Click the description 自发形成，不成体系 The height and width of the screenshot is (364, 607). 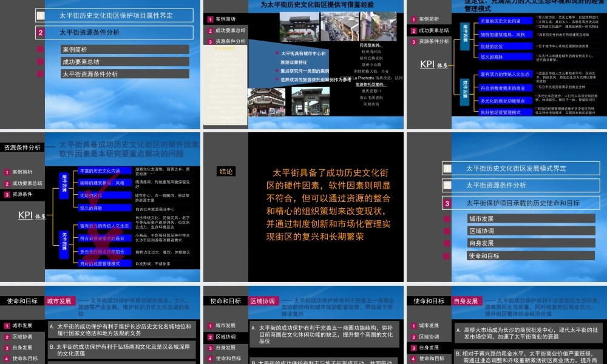[152, 264]
